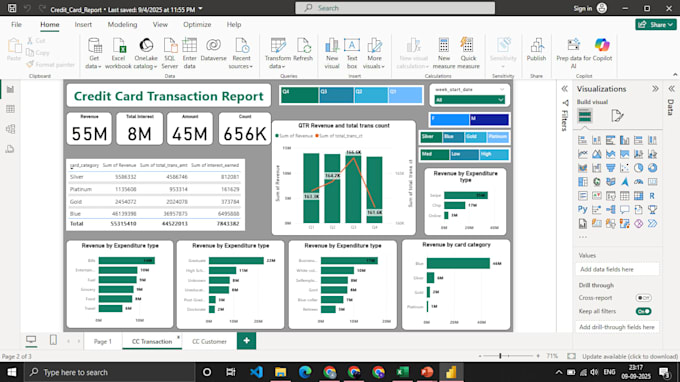Image resolution: width=680 pixels, height=382 pixels.
Task: Expand the Recent sources dropdown arrow
Action: pyautogui.click(x=251, y=67)
